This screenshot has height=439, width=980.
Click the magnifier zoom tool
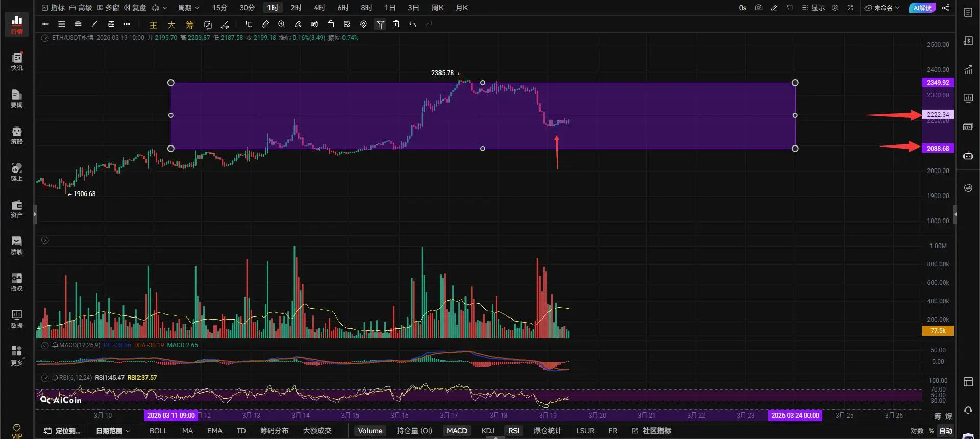pyautogui.click(x=282, y=24)
